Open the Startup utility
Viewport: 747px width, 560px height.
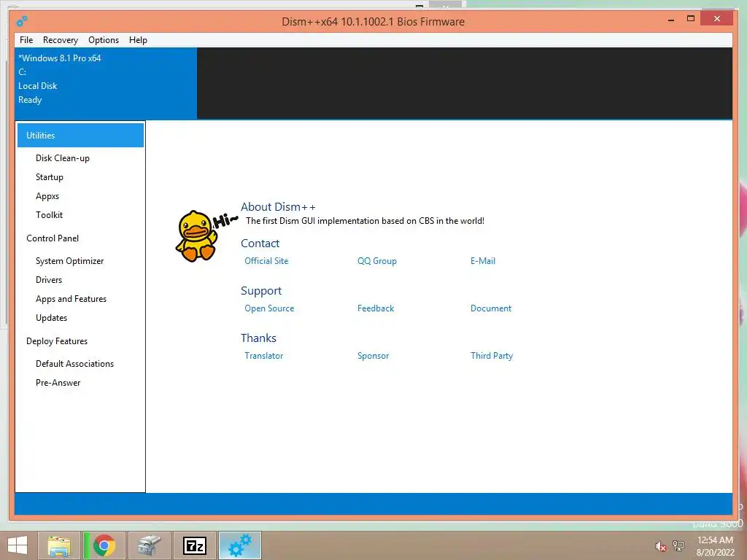[50, 177]
